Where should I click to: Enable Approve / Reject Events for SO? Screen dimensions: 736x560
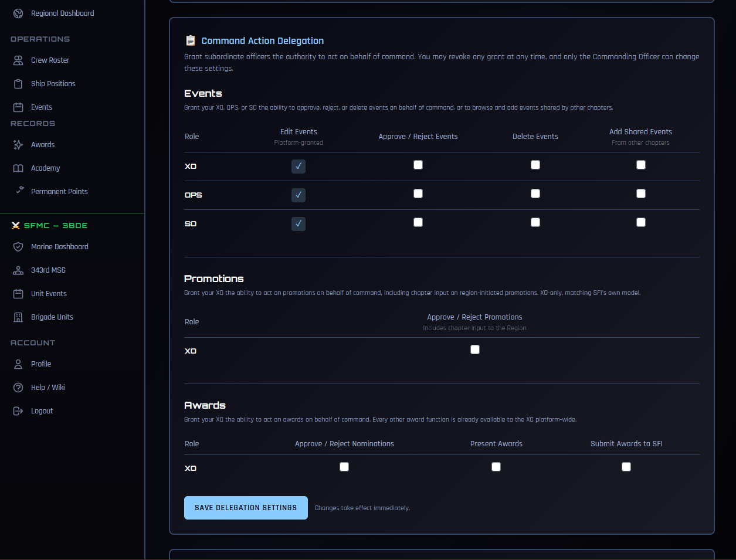(418, 222)
